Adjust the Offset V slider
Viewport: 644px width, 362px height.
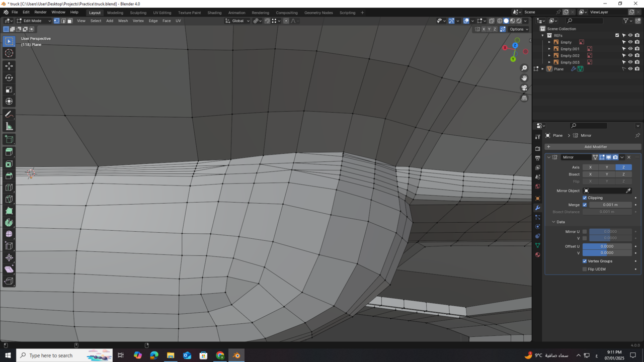click(x=607, y=253)
